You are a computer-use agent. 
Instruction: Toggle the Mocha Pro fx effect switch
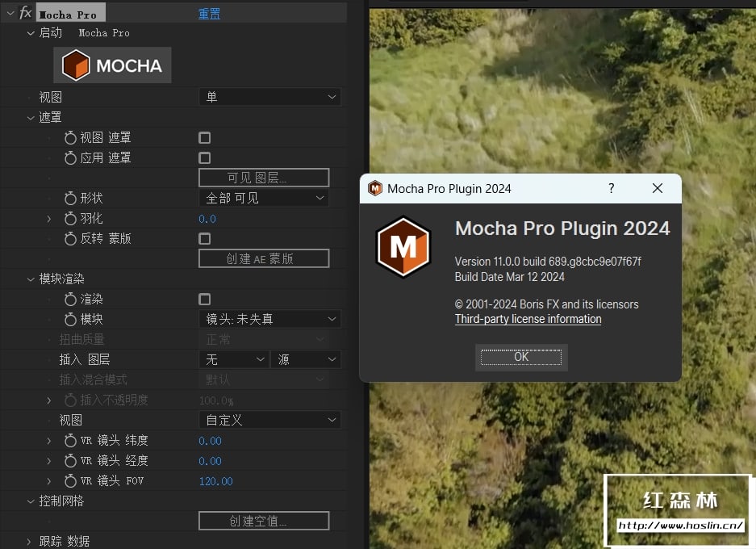[25, 13]
